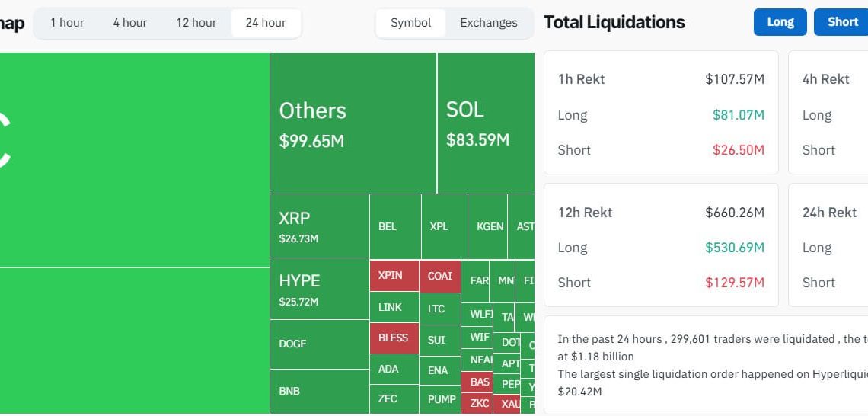Image resolution: width=868 pixels, height=416 pixels.
Task: Toggle heatmap view to Exchanges
Action: pos(489,23)
